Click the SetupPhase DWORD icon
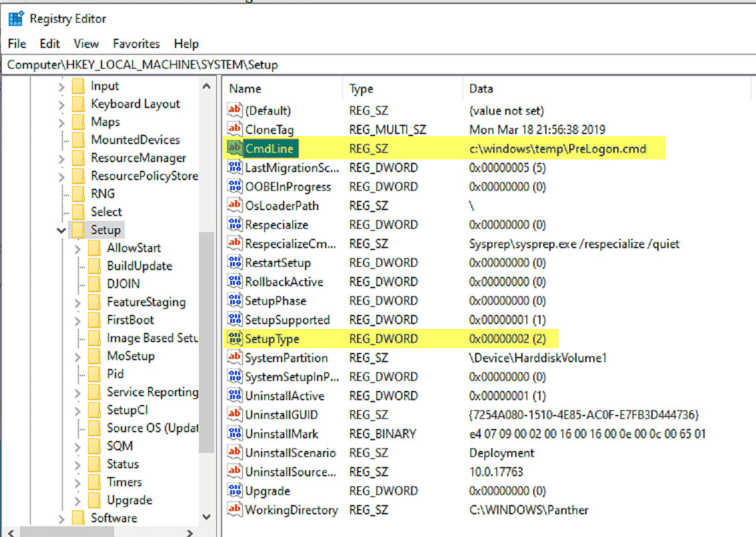The width and height of the screenshot is (756, 537). pyautogui.click(x=235, y=301)
